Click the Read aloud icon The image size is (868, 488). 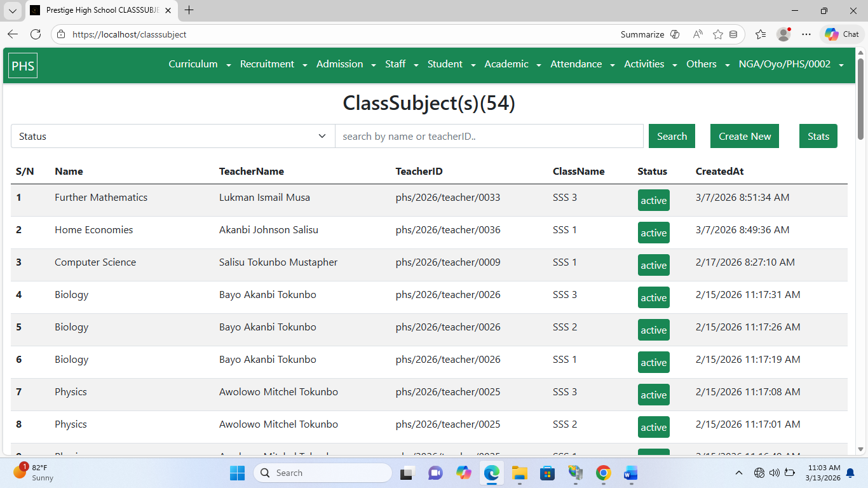(x=697, y=34)
